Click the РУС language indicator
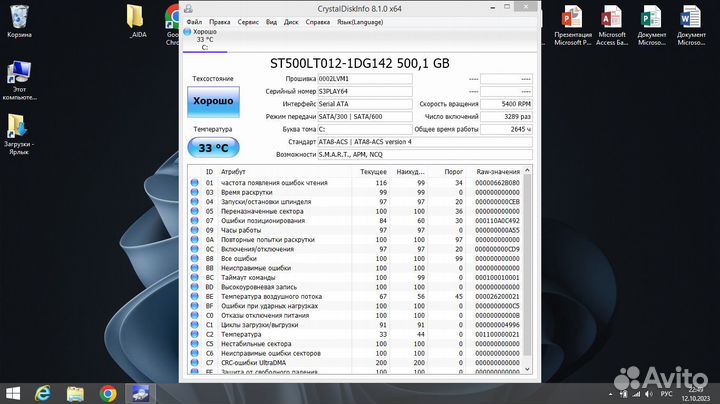The image size is (720, 404). point(666,394)
